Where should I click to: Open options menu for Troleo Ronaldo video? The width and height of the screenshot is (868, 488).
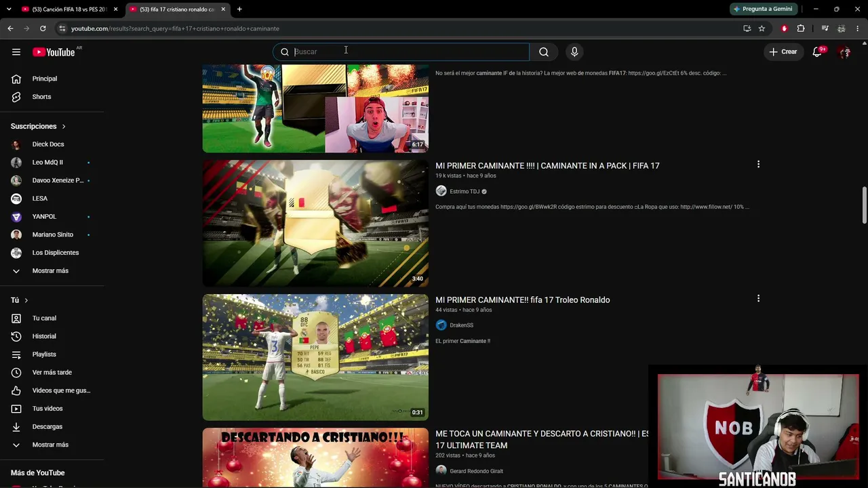pyautogui.click(x=758, y=298)
